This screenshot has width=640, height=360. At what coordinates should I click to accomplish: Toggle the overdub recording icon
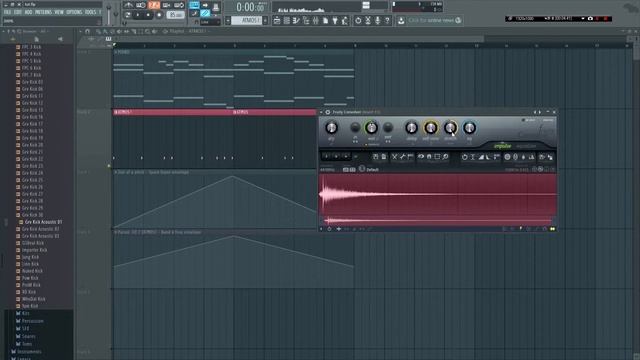(167, 5)
